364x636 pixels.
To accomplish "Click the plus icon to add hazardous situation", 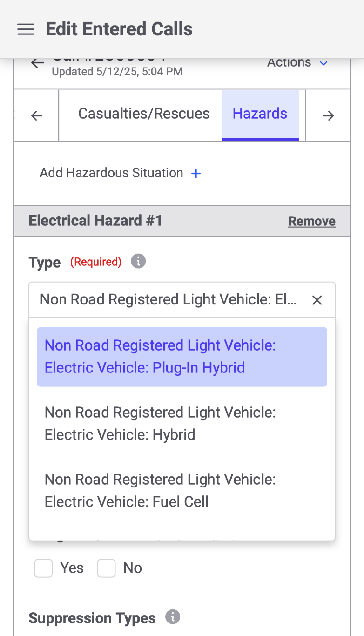I will (x=196, y=174).
